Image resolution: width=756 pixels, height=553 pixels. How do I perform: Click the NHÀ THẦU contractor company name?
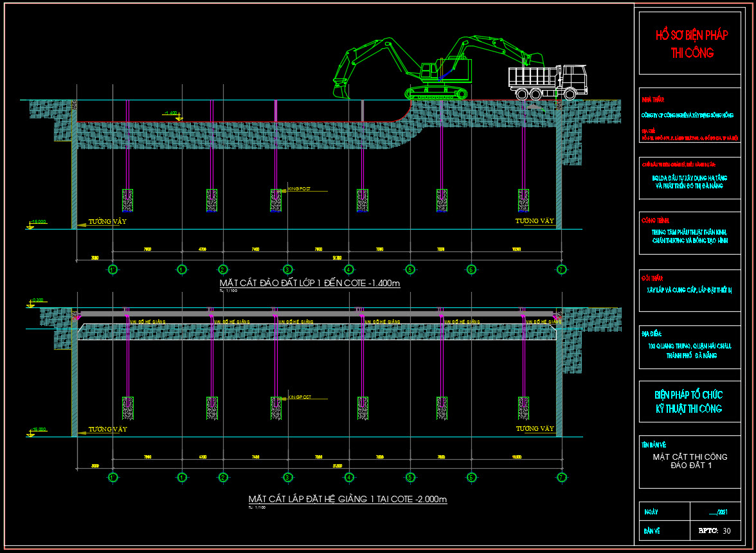tap(687, 115)
